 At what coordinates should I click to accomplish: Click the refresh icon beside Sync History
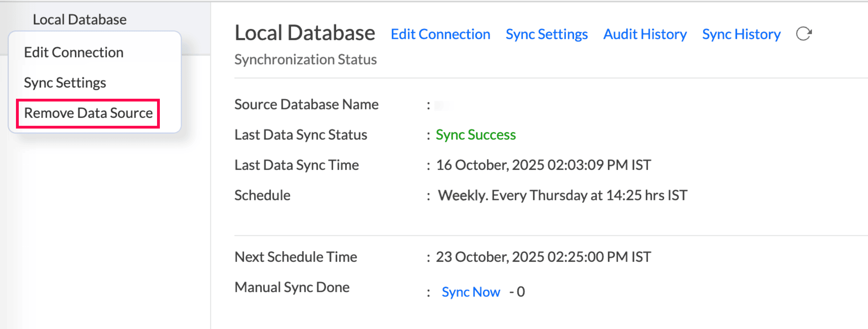804,34
